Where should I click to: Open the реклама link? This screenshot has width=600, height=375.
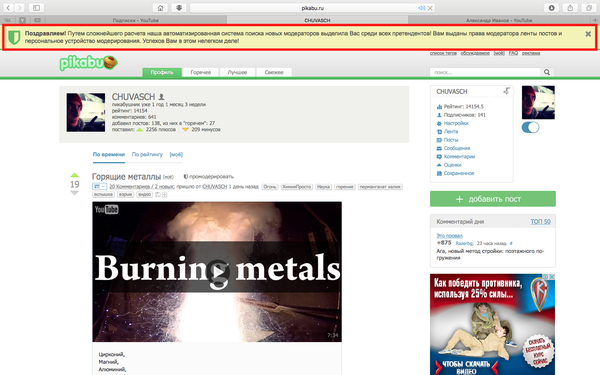point(531,53)
